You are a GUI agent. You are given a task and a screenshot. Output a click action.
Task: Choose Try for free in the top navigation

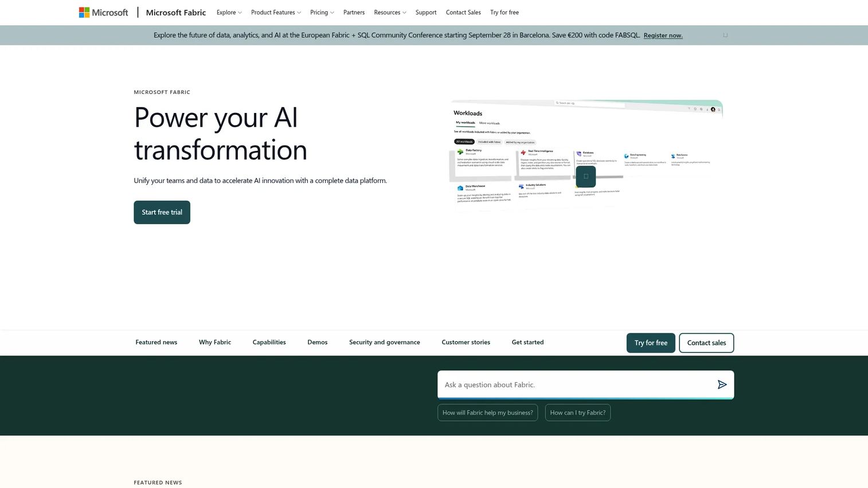click(x=505, y=12)
